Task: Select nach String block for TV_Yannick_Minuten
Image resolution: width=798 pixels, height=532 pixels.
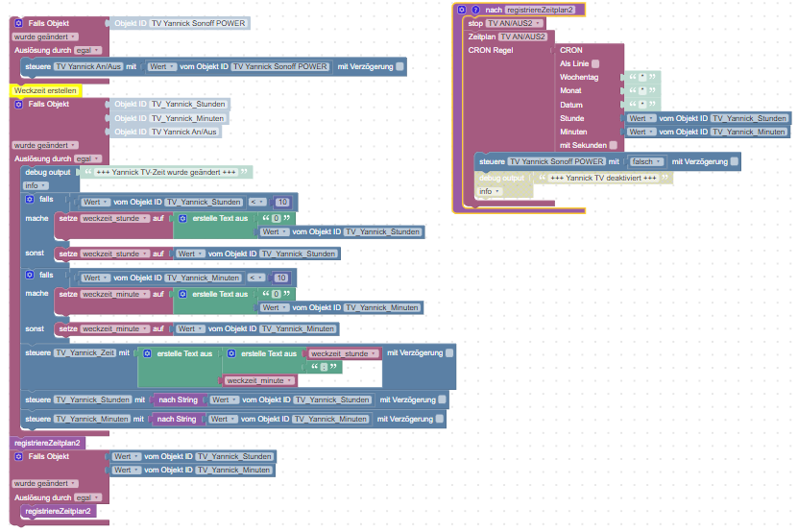Action: click(x=176, y=419)
